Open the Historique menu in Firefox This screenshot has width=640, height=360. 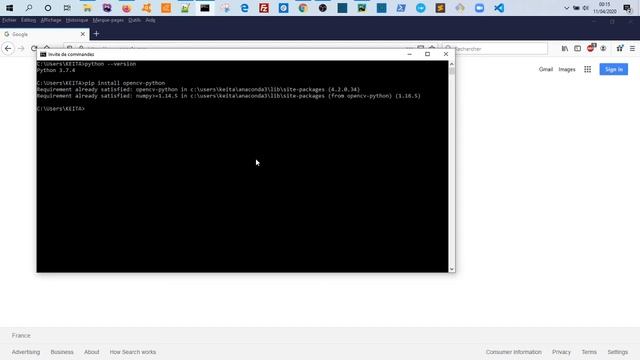(77, 20)
